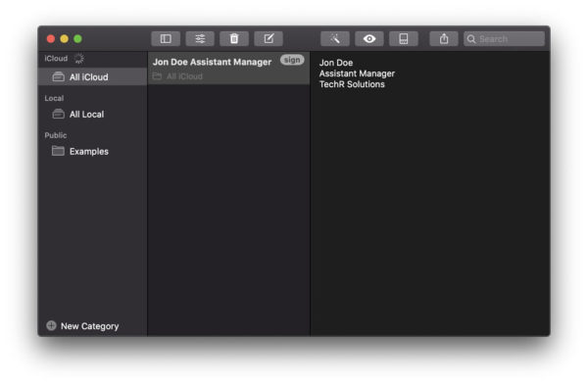This screenshot has height=386, width=588.
Task: Click the search magnifier icon
Action: coord(471,39)
